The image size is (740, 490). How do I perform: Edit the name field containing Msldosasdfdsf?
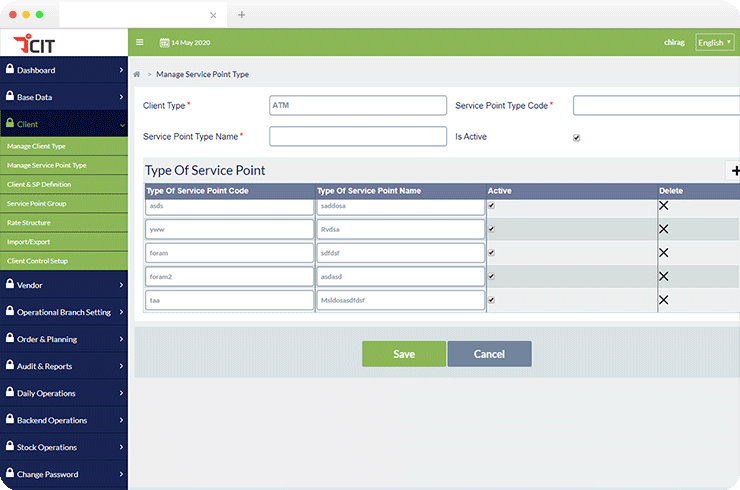[x=401, y=300]
